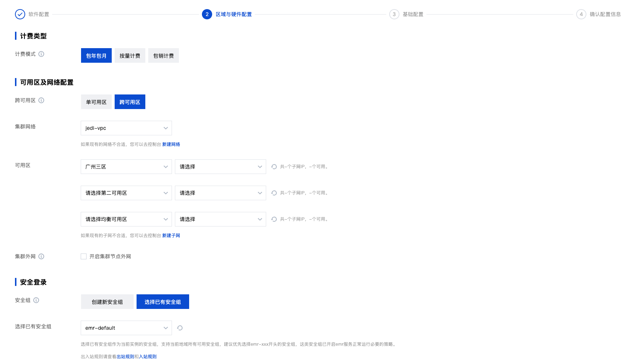Viewport: 624px width, 364px height.
Task: Click the 可用区 field label
Action: pos(23,165)
